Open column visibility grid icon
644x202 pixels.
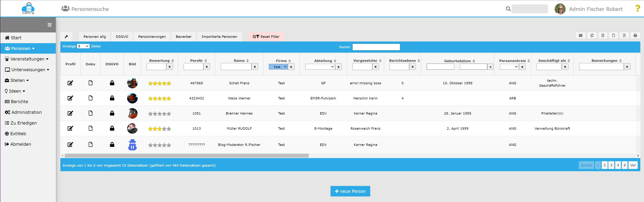pyautogui.click(x=580, y=36)
